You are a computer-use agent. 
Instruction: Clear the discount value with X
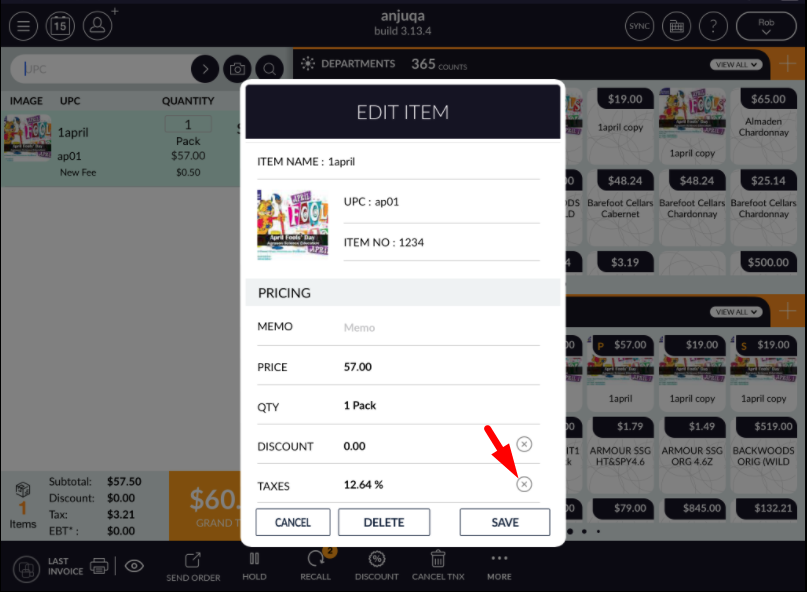point(524,444)
